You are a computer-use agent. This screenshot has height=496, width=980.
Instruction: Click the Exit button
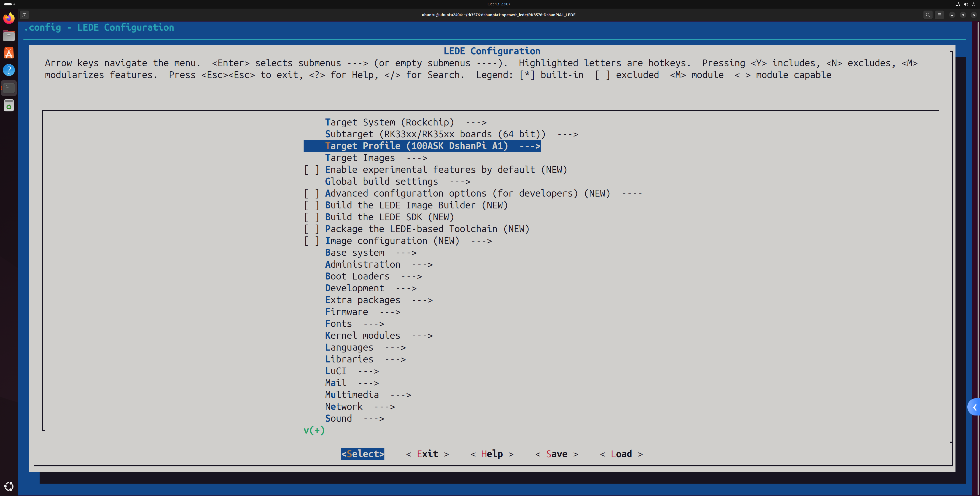point(427,454)
